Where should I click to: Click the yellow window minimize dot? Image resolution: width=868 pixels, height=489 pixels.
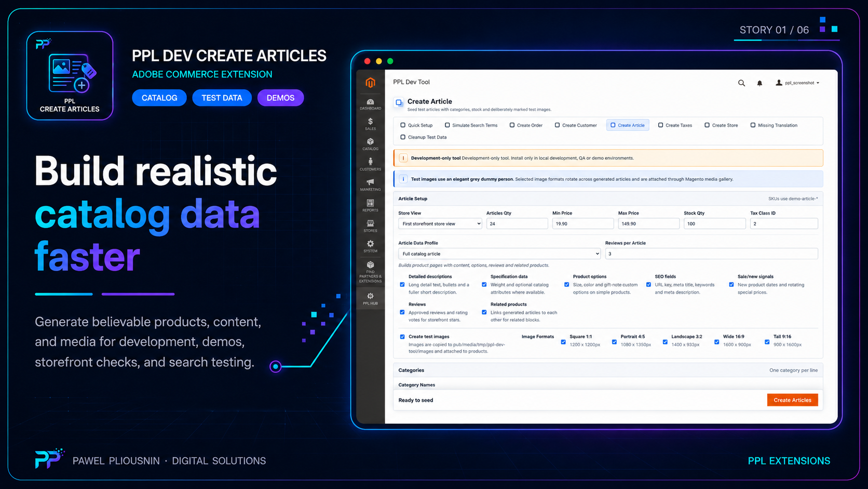coord(379,61)
